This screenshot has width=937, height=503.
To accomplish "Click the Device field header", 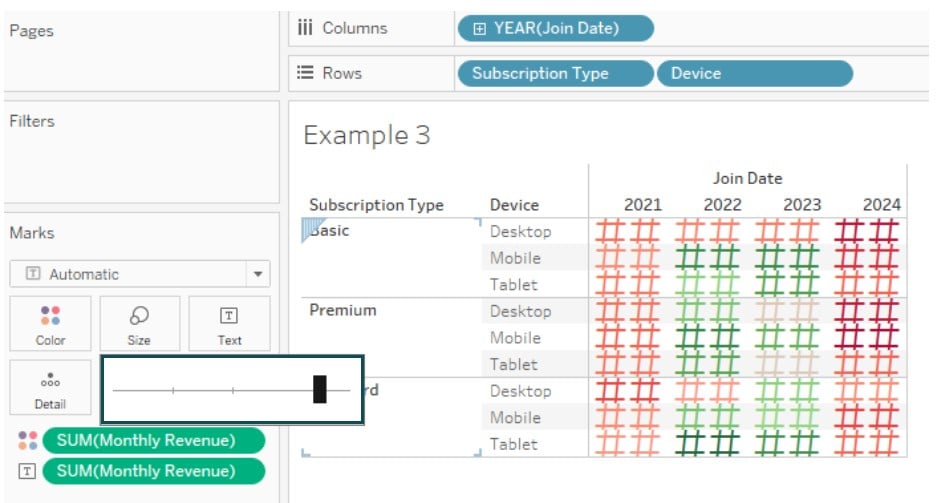I will 515,205.
